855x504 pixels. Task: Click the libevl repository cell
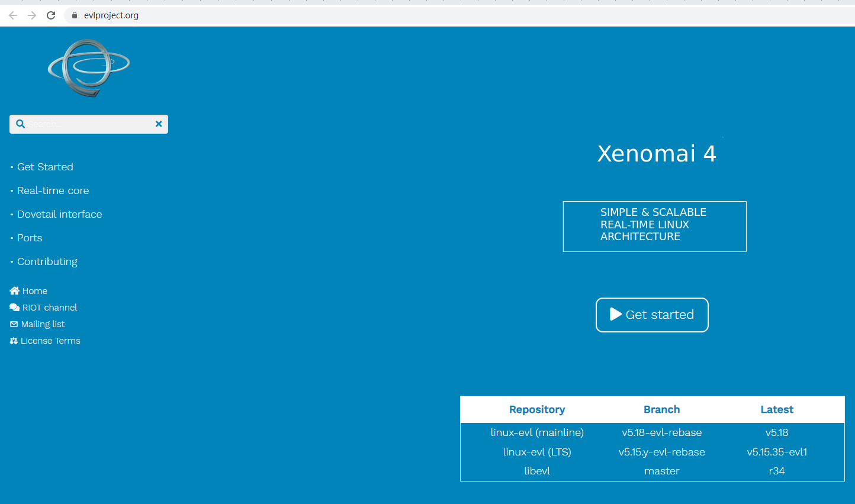point(537,471)
